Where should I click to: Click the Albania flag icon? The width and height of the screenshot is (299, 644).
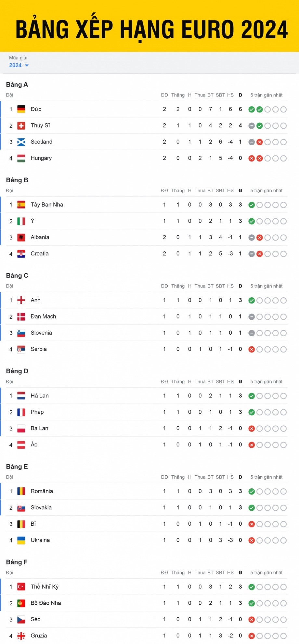click(x=21, y=238)
